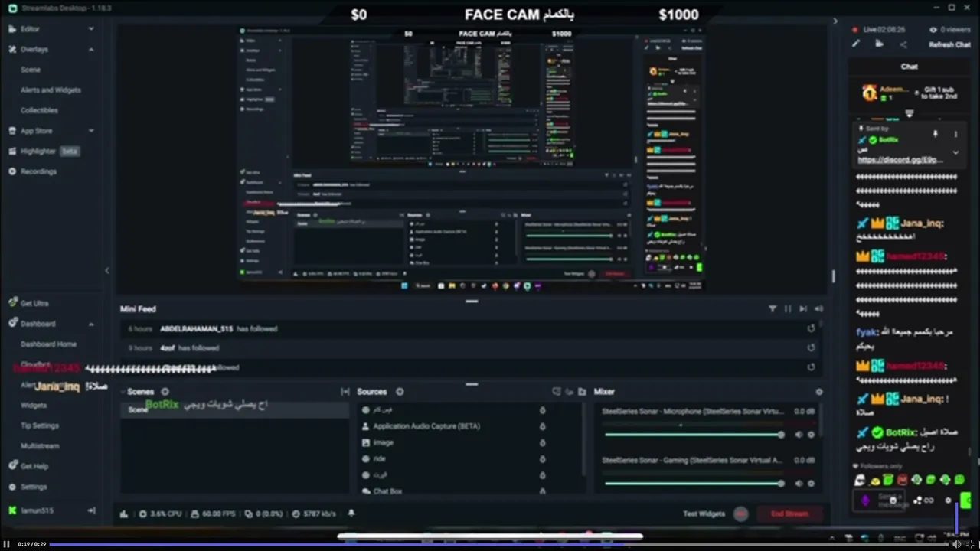Replay the 4zof follow alert
The width and height of the screenshot is (980, 551).
tap(811, 348)
